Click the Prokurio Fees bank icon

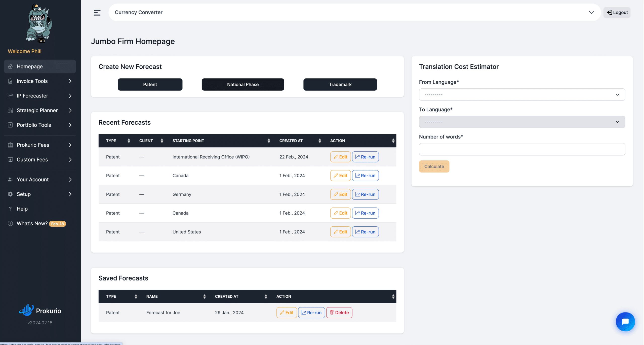(x=10, y=145)
